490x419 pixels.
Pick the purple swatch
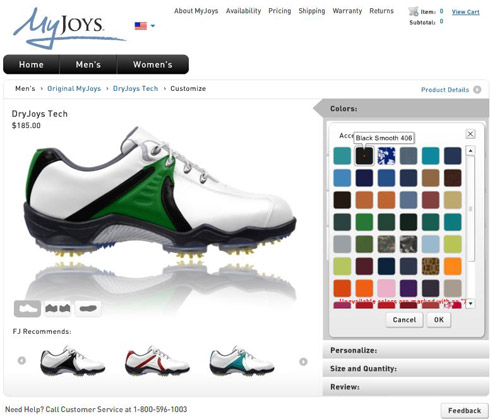coord(408,288)
